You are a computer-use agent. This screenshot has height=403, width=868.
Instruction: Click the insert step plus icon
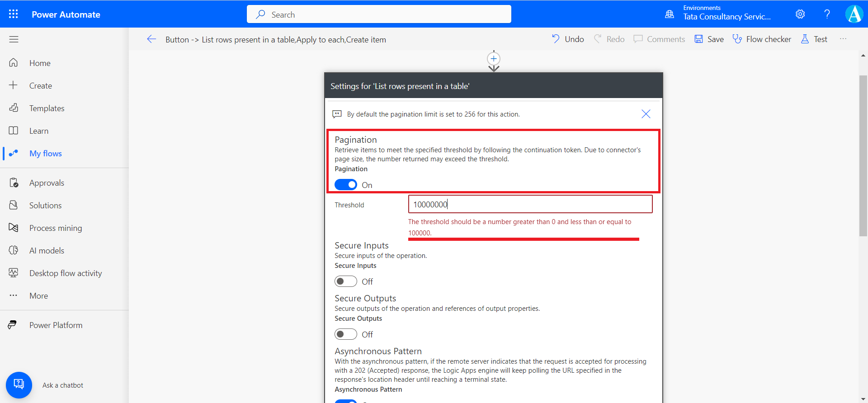pos(494,59)
